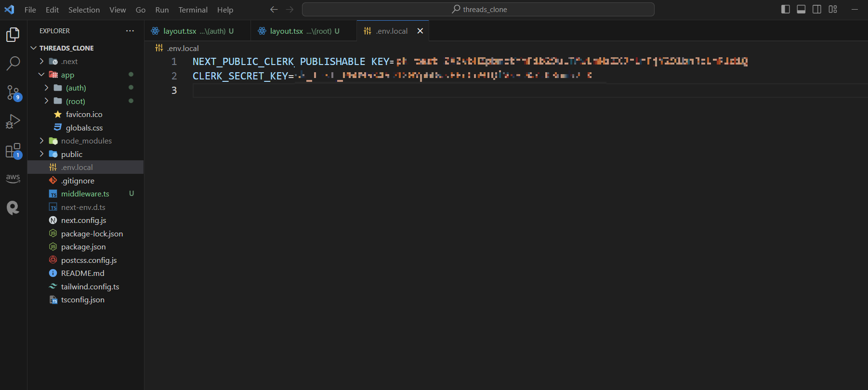The image size is (868, 390).
Task: Open the Explorer view in activity bar
Action: click(x=13, y=35)
